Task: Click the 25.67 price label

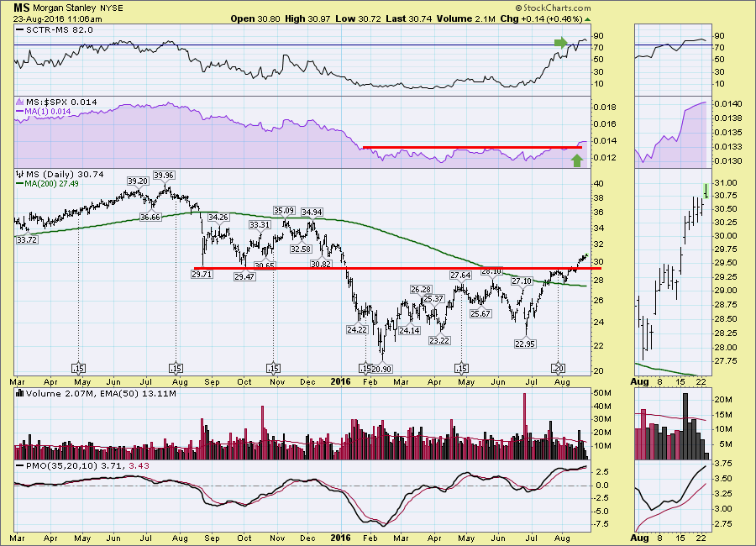Action: [x=480, y=313]
